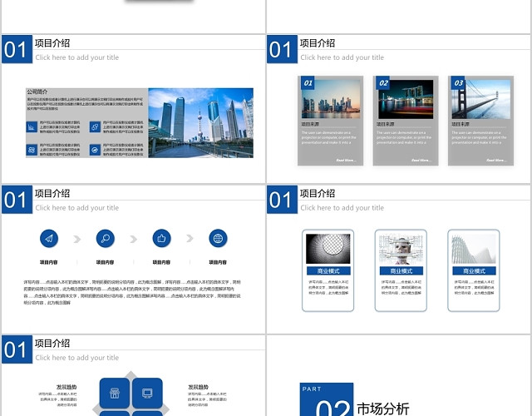
Task: Click Read More on card 02
Action: coord(421,160)
